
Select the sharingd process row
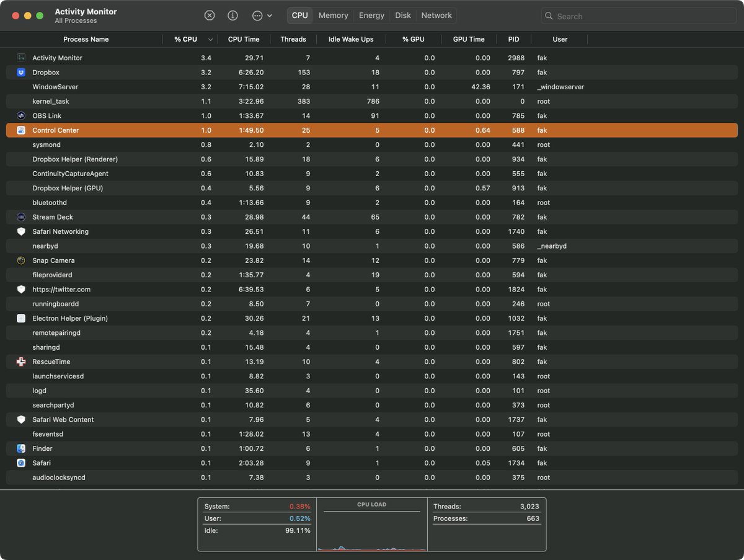[x=372, y=347]
